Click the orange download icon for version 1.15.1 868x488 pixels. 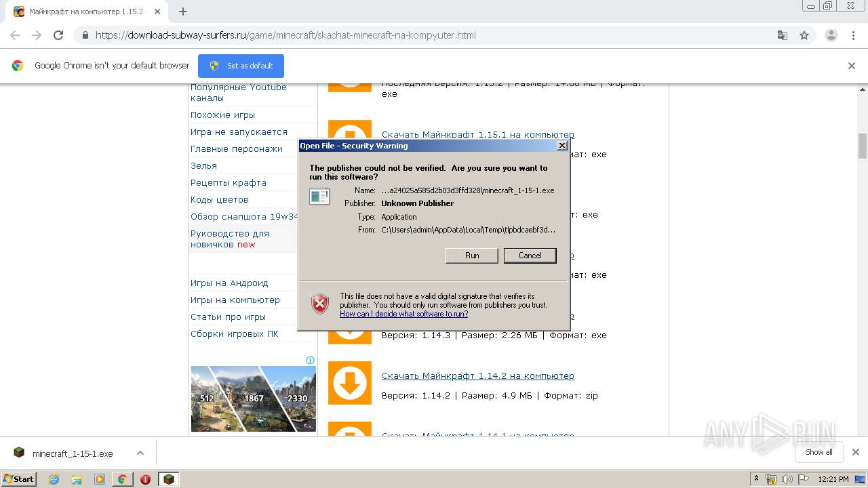click(x=350, y=129)
